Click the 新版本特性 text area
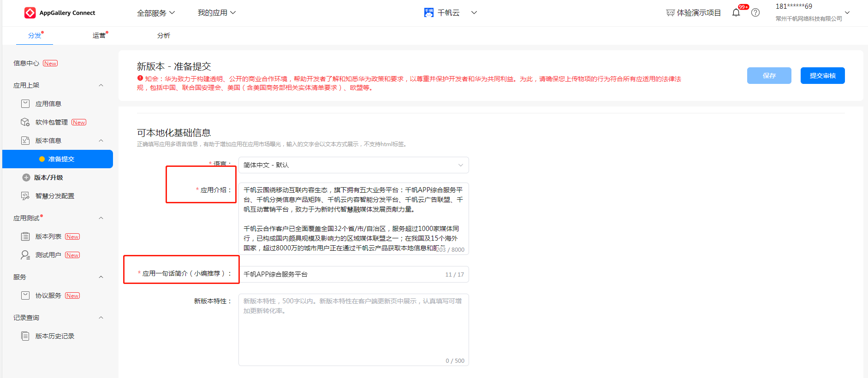The width and height of the screenshot is (868, 378). [354, 330]
